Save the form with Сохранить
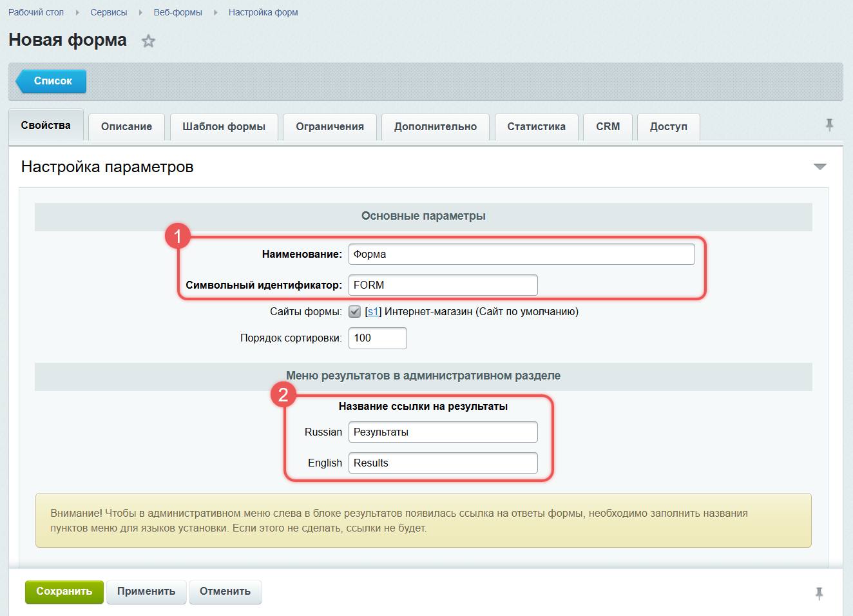Screen dimensions: 853x616 click(64, 592)
